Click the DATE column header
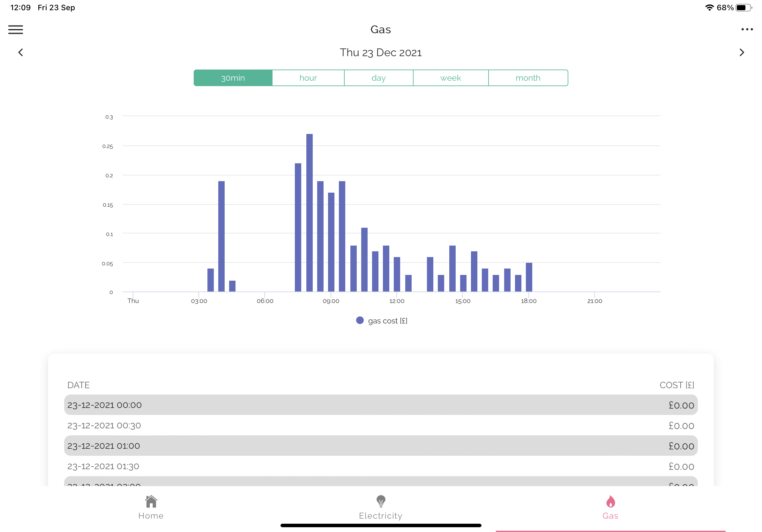 pyautogui.click(x=78, y=385)
